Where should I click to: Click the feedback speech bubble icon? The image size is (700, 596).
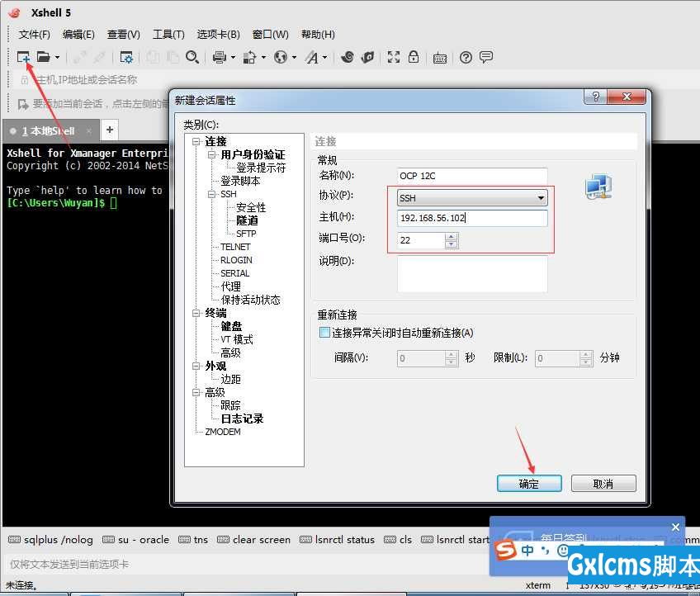point(485,57)
